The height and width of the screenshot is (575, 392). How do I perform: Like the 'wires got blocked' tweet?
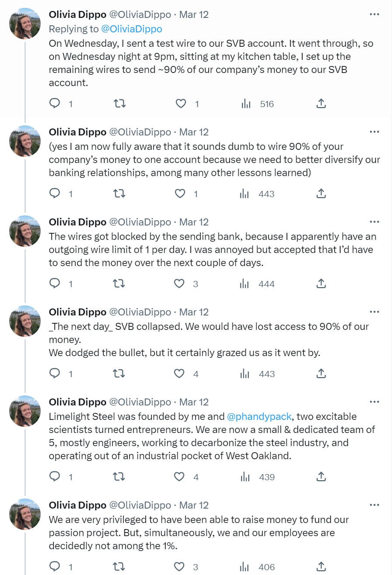(x=180, y=284)
